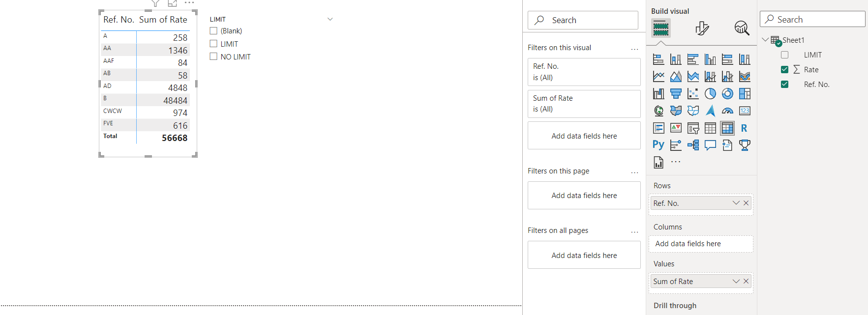868x315 pixels.
Task: Select the KPI visual
Action: [x=676, y=128]
